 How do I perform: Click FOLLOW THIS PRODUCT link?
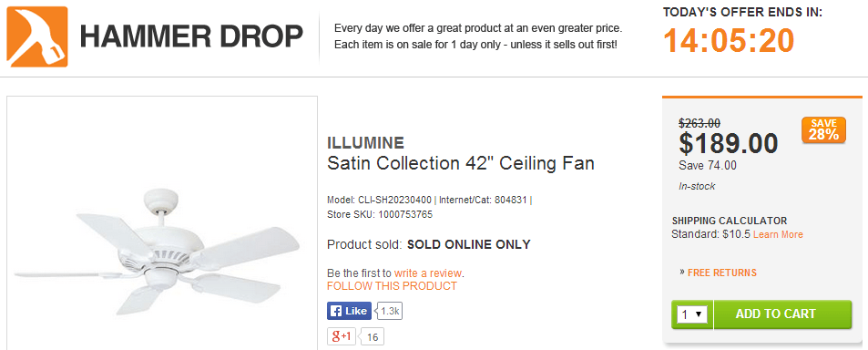(x=392, y=286)
